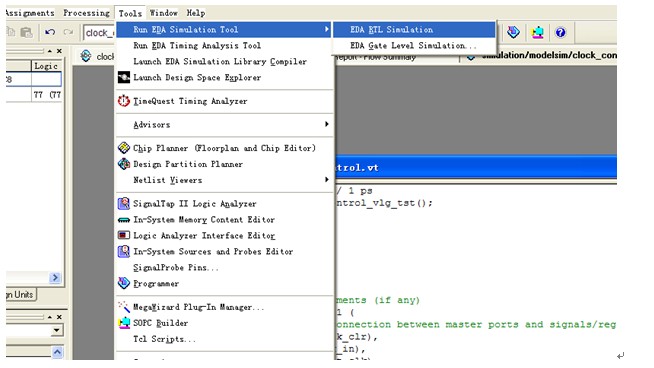Click the TimeQuest Timing Analyzer clock icon
Viewport: 654px width, 368px height.
124,101
